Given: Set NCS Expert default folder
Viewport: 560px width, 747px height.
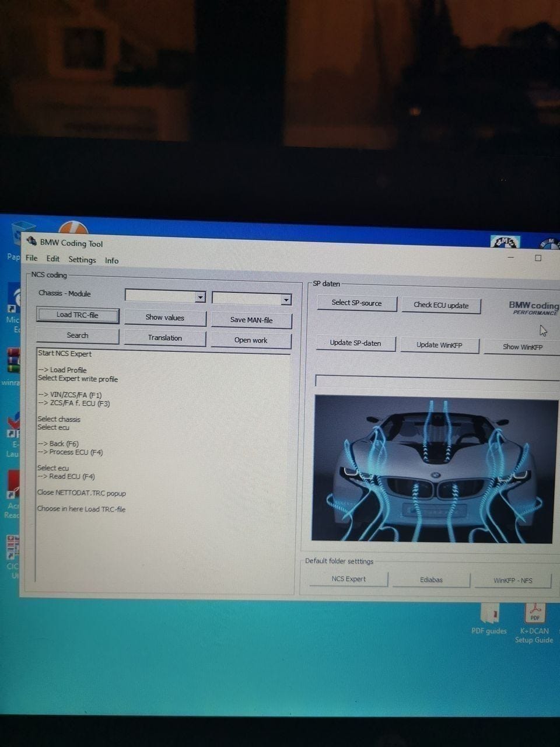Looking at the screenshot, I should coord(349,579).
